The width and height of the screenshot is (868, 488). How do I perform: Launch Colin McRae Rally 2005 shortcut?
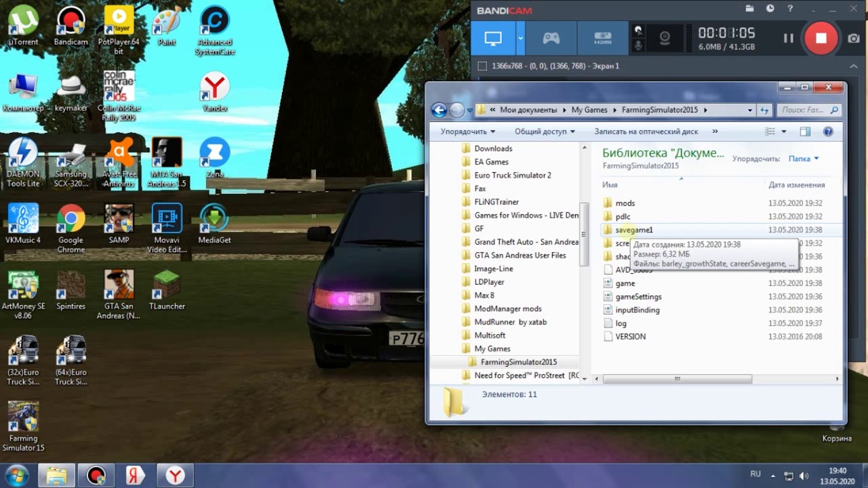pos(118,96)
